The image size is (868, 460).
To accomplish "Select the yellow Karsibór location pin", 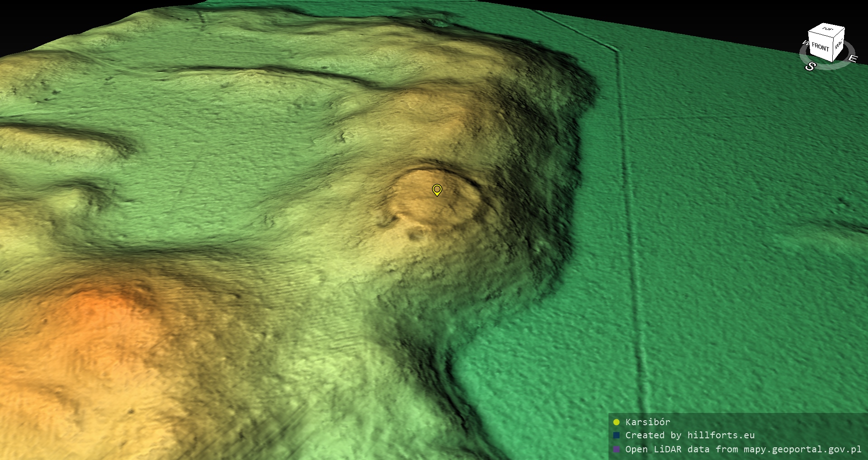I will [437, 190].
